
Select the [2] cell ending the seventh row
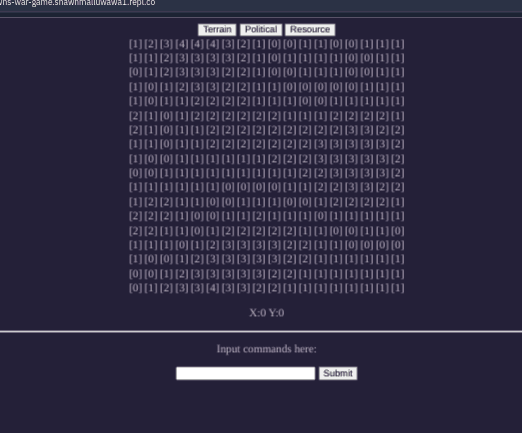click(398, 130)
